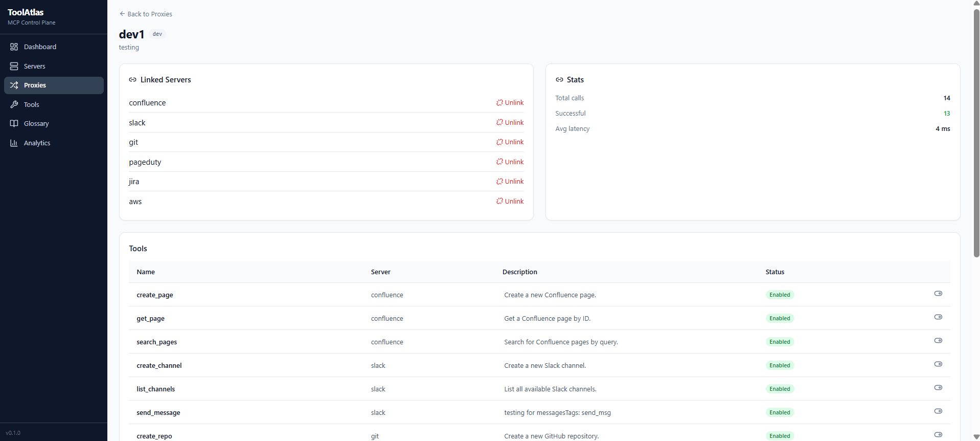This screenshot has height=441, width=980.
Task: Click the Enabled badge for send_message
Action: tap(780, 412)
